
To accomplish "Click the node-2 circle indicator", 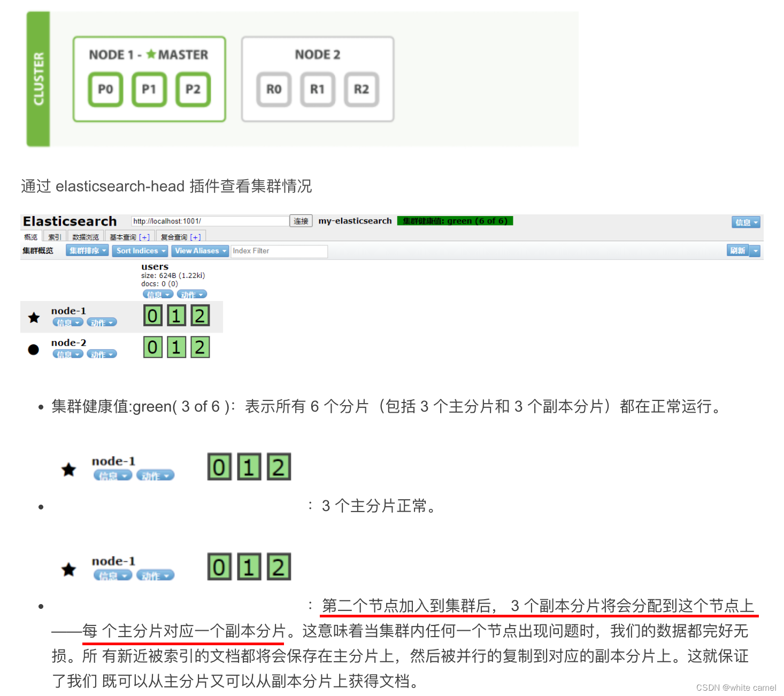I will [x=33, y=349].
